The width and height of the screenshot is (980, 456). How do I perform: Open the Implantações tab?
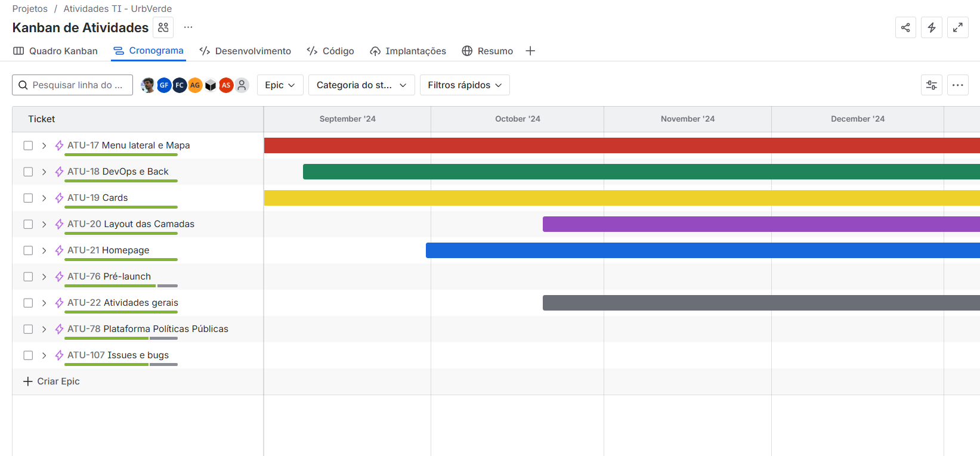pos(408,51)
